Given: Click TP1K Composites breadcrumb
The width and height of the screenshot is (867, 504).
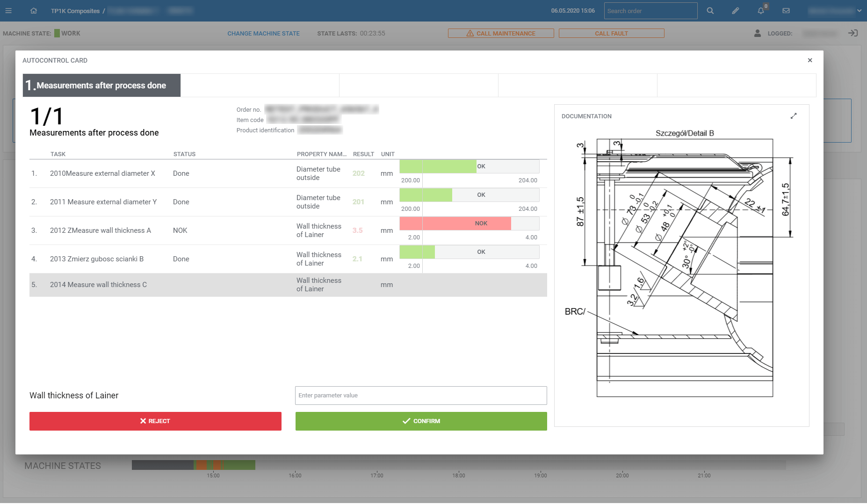Looking at the screenshot, I should coord(75,11).
